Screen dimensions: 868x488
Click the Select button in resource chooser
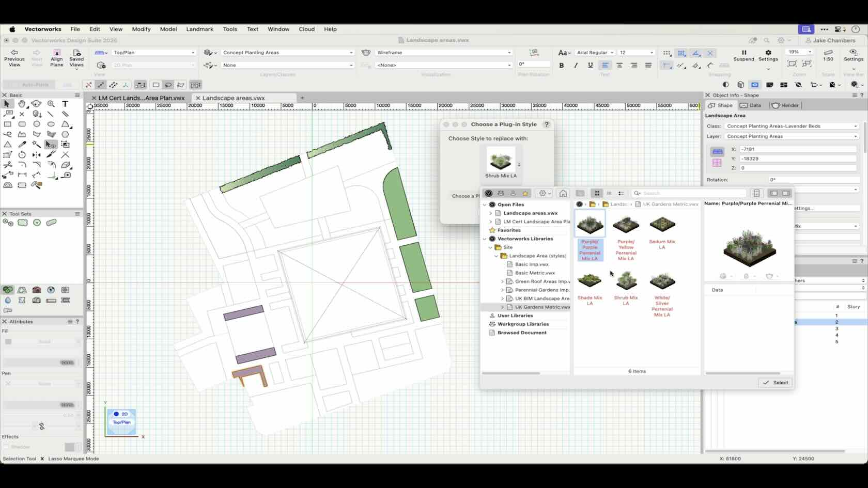pyautogui.click(x=775, y=383)
